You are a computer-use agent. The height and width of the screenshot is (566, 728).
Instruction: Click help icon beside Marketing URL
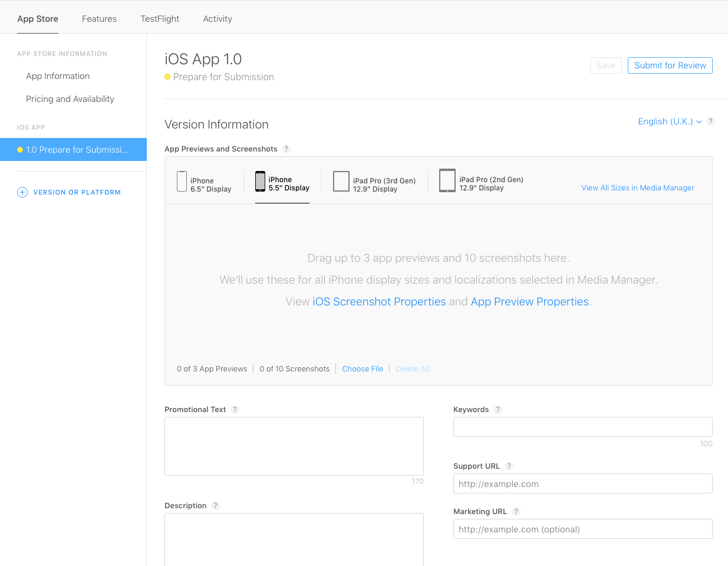tap(516, 512)
